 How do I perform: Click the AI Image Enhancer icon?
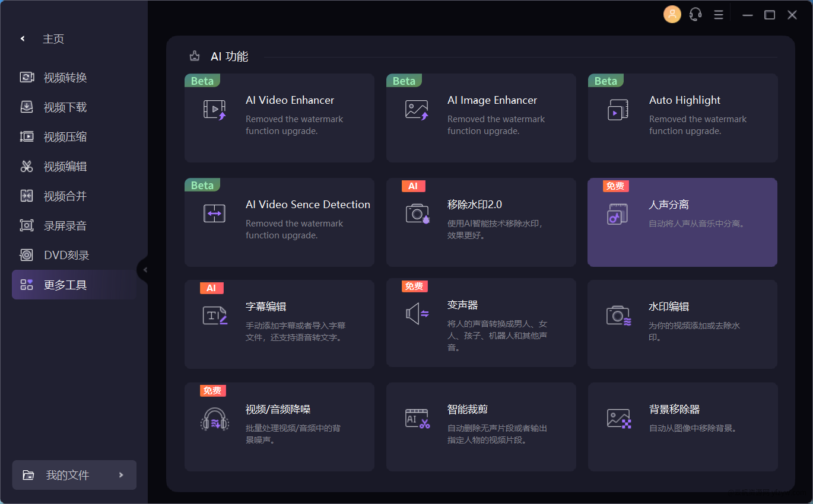tap(417, 109)
